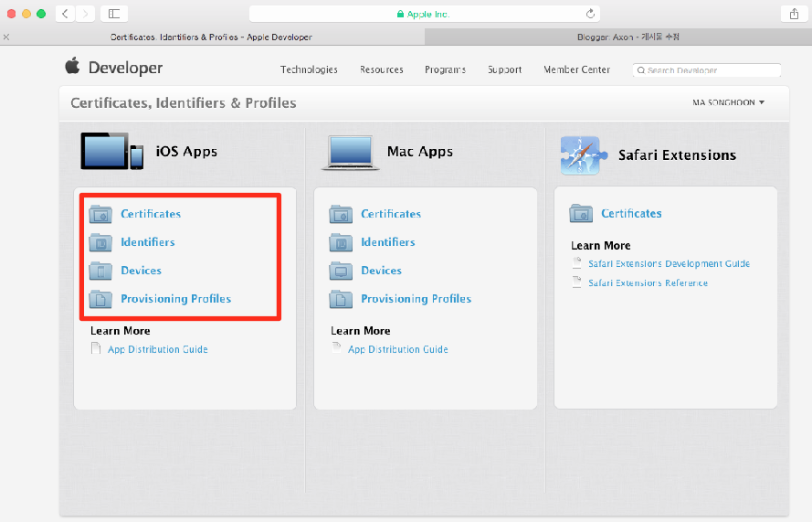The height and width of the screenshot is (522, 812).
Task: Click the iOS Apps heading
Action: (x=186, y=152)
